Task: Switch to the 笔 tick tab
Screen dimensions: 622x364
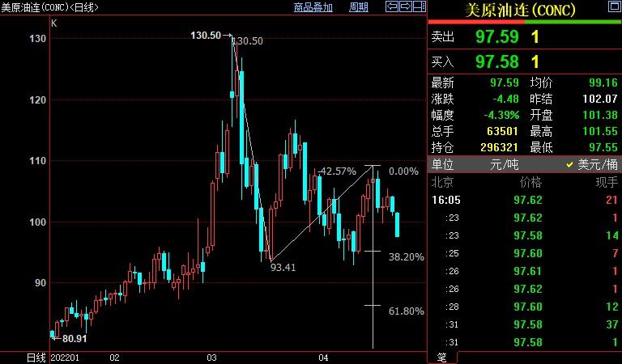Action: click(441, 357)
